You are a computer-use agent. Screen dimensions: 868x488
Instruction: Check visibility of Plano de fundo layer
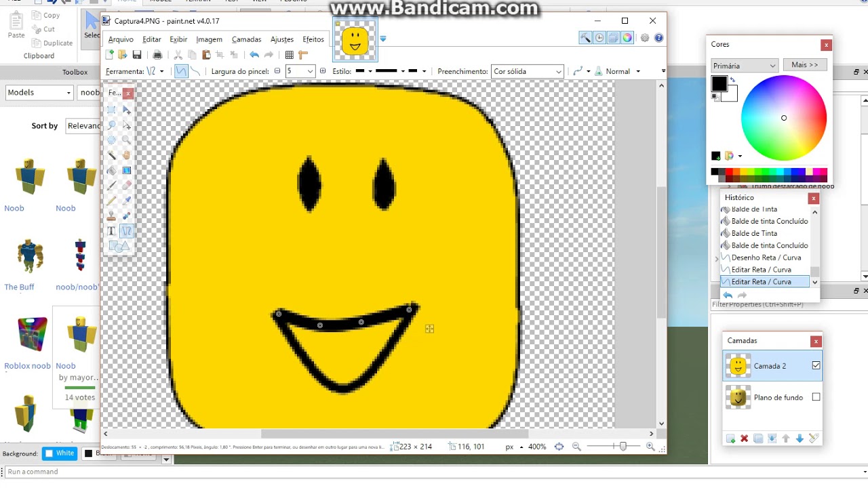coord(816,397)
